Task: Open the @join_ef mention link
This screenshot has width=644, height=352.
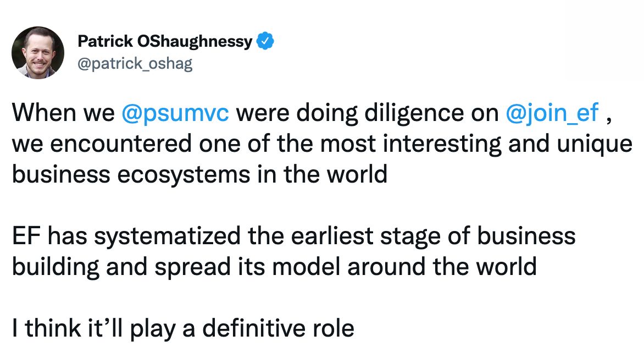Action: point(552,112)
